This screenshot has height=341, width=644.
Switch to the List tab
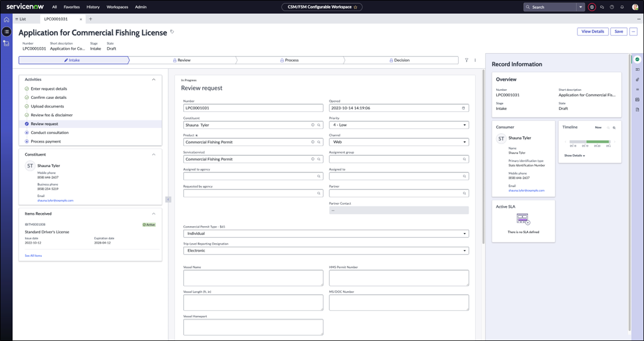[21, 19]
